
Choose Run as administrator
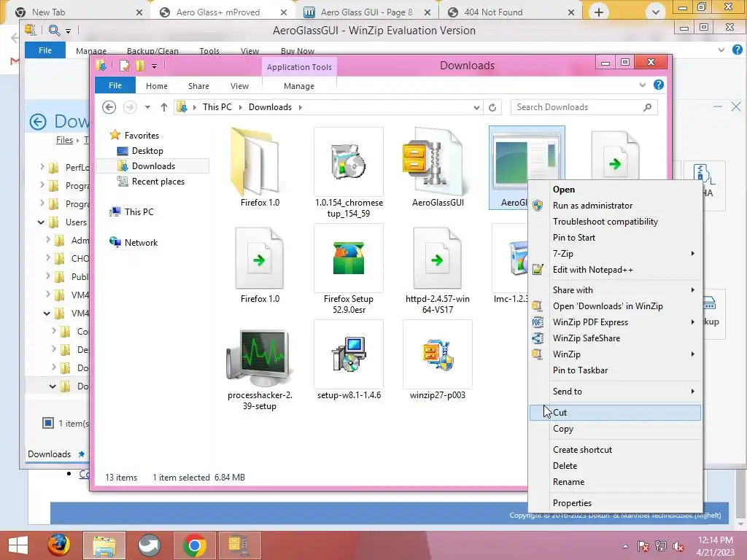click(615, 205)
